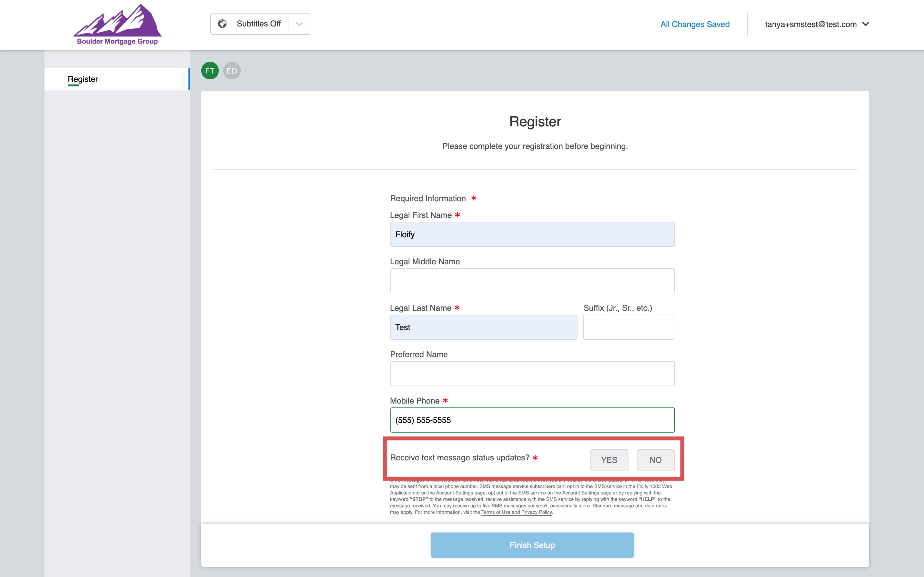This screenshot has height=577, width=924.
Task: Click the Finish Setup button
Action: (532, 545)
